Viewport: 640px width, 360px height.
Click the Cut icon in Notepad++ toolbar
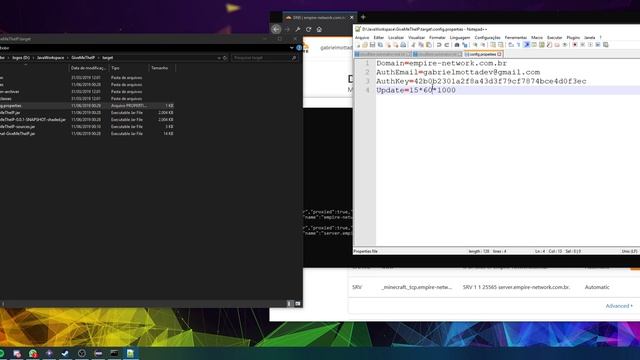tap(413, 45)
